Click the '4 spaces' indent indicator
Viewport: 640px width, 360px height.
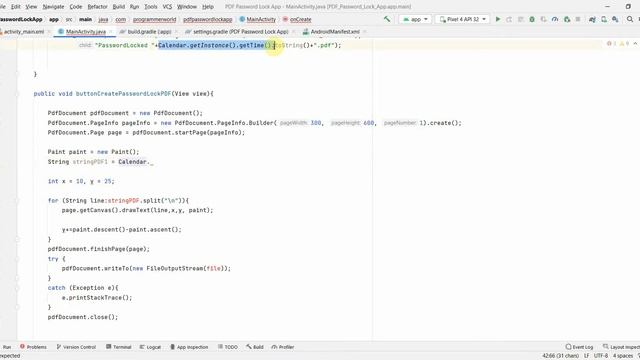pos(622,356)
